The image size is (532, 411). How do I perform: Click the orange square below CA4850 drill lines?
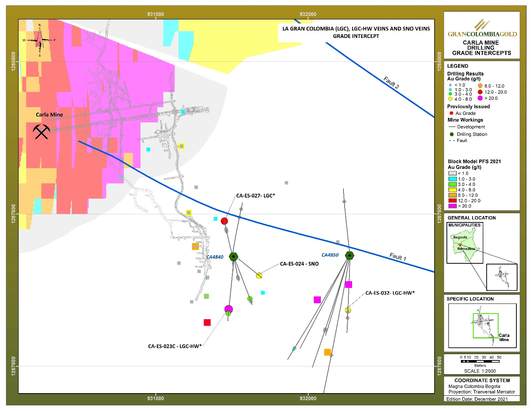[328, 352]
